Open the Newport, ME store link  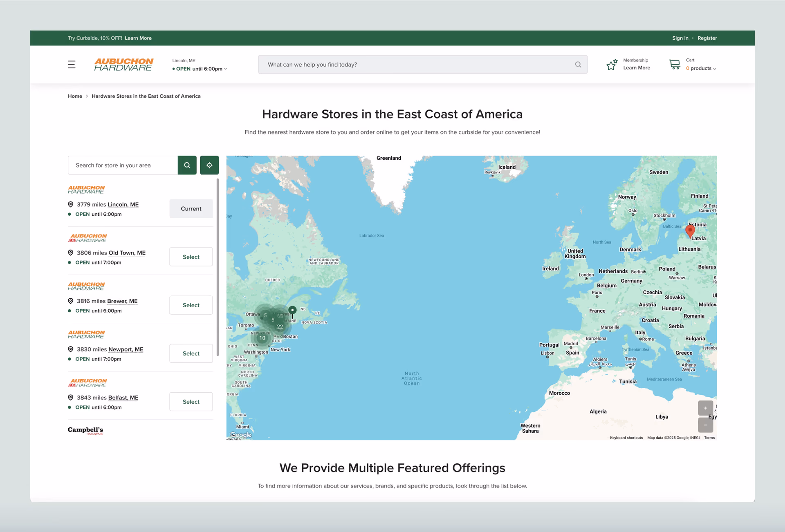(x=126, y=349)
